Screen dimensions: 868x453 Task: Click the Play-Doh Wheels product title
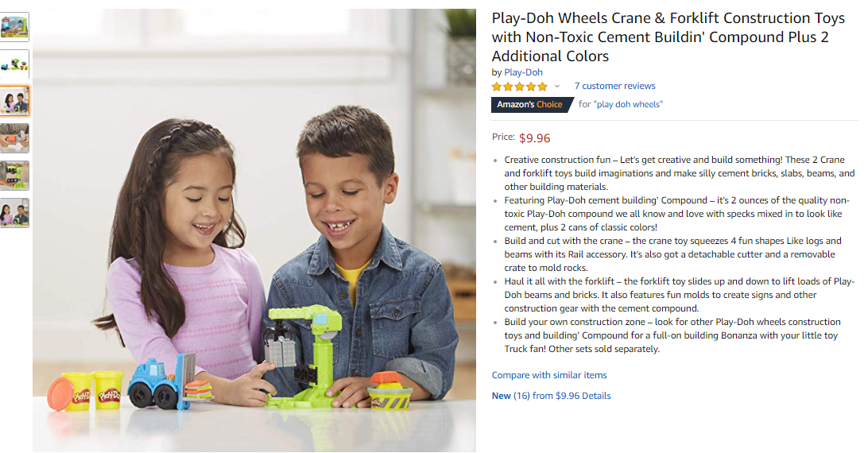click(x=668, y=37)
